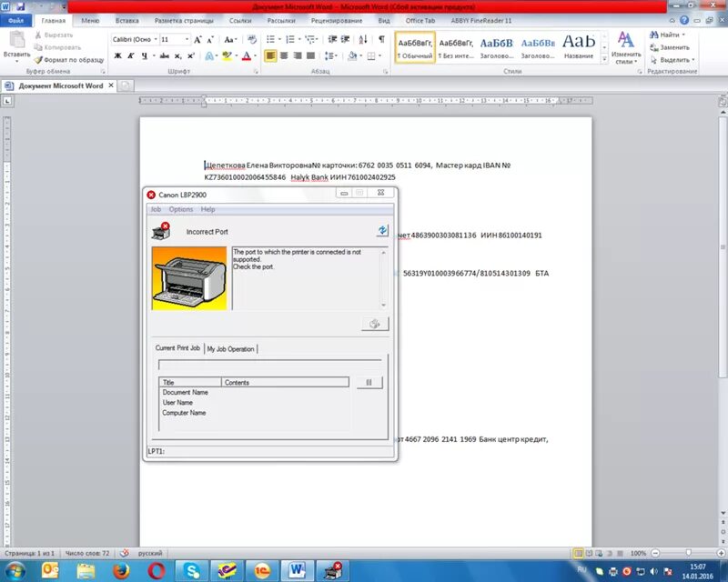This screenshot has height=582, width=728.
Task: Expand styles gallery more arrow
Action: (604, 59)
